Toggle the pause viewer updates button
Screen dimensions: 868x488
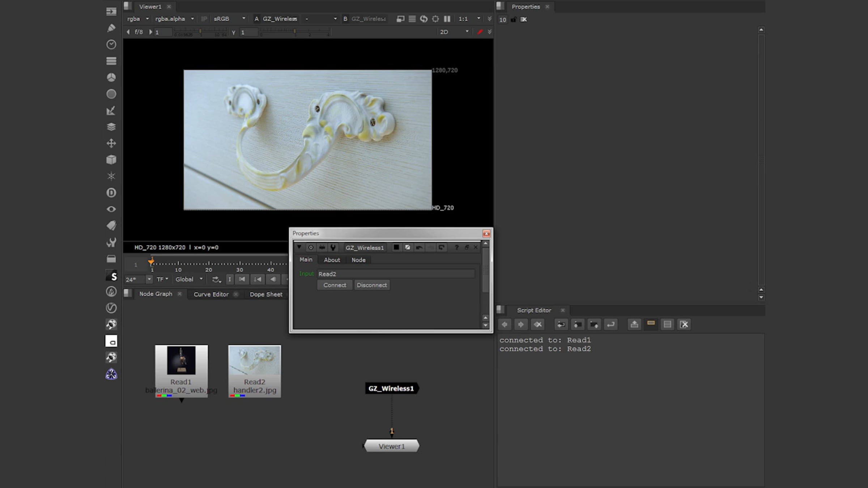point(447,19)
